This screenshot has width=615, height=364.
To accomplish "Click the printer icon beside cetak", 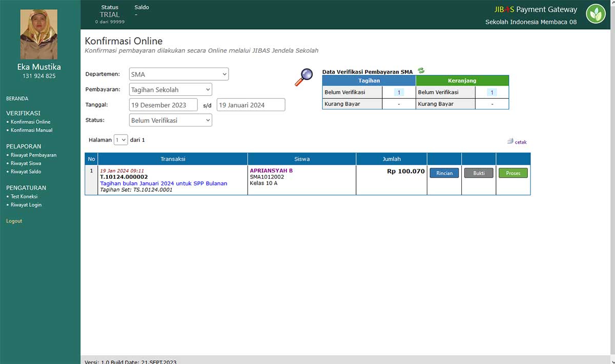I will (x=510, y=141).
